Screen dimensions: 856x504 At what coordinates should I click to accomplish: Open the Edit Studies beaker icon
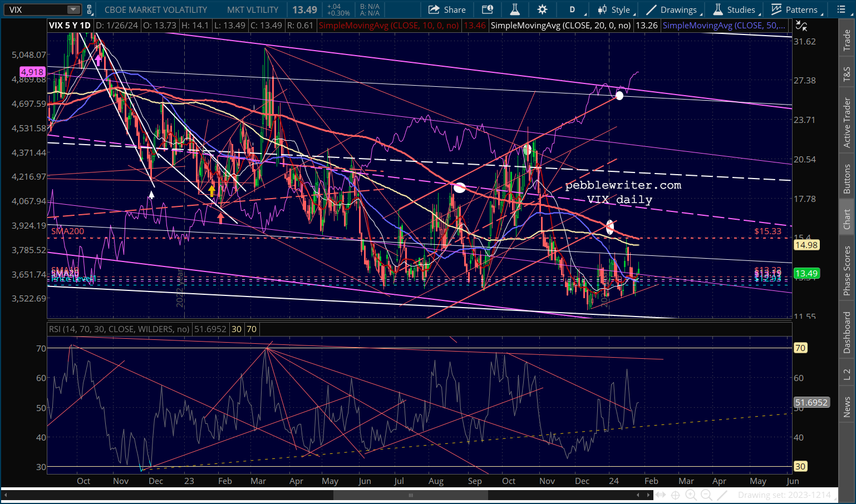[x=515, y=9]
